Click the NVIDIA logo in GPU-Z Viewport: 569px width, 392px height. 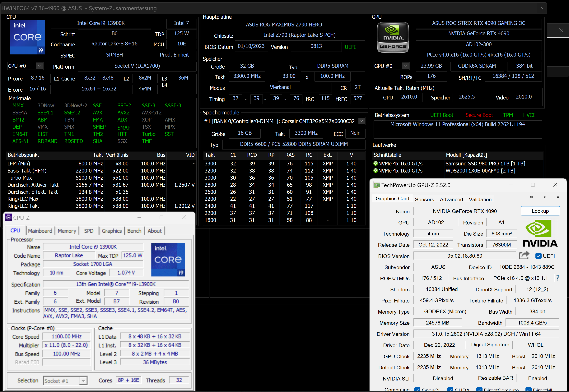coord(540,233)
